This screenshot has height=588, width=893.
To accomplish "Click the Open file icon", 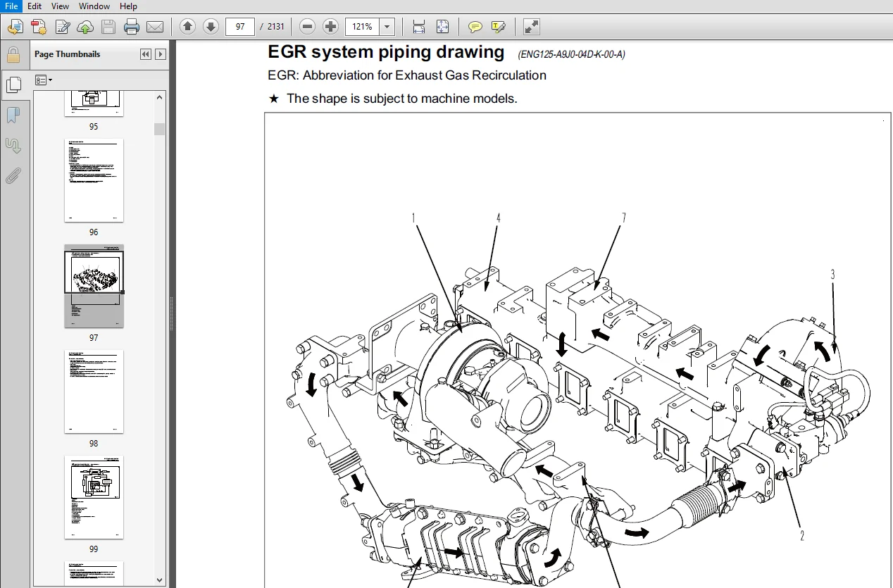I will [x=15, y=27].
